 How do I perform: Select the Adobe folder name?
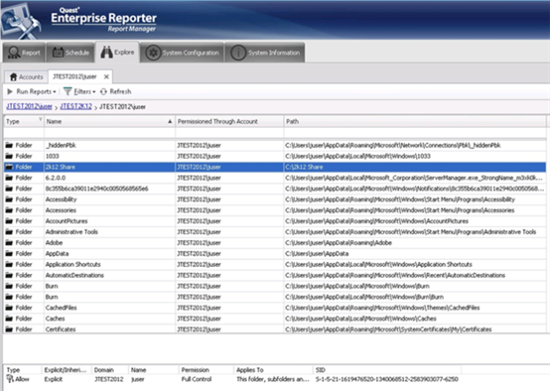[54, 243]
